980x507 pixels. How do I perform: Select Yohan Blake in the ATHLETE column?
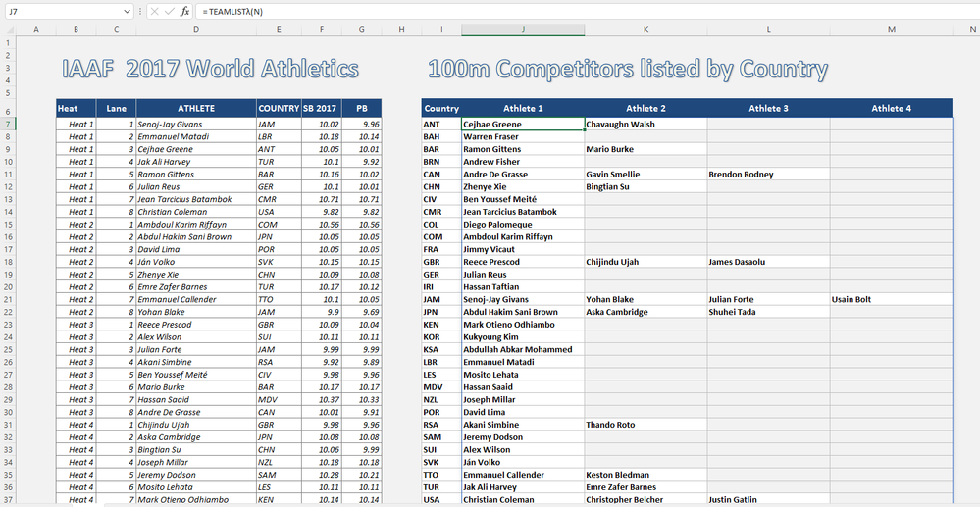click(196, 312)
